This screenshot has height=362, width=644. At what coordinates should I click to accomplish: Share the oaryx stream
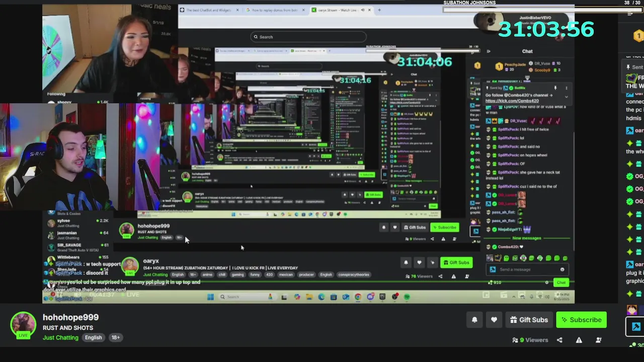[x=440, y=276]
